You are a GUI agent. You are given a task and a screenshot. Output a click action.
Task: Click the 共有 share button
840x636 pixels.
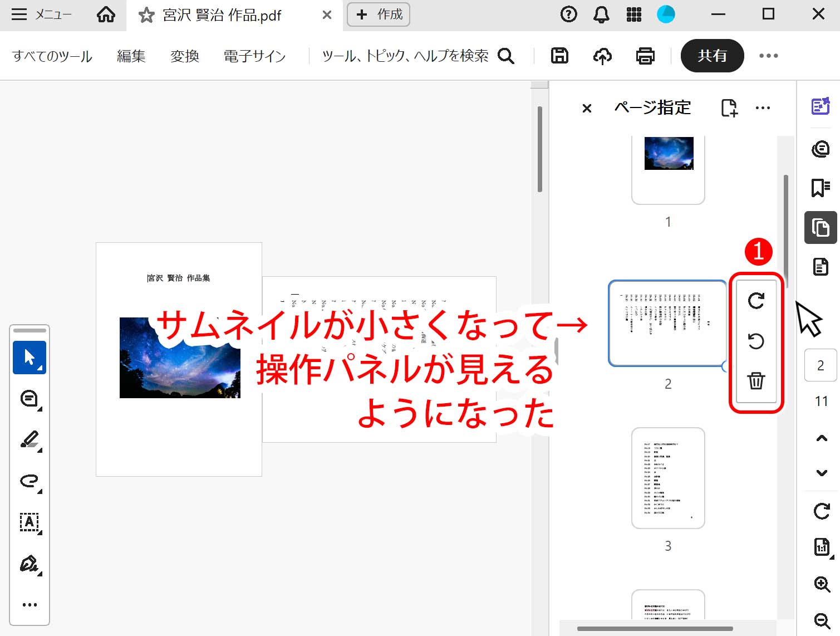(712, 56)
